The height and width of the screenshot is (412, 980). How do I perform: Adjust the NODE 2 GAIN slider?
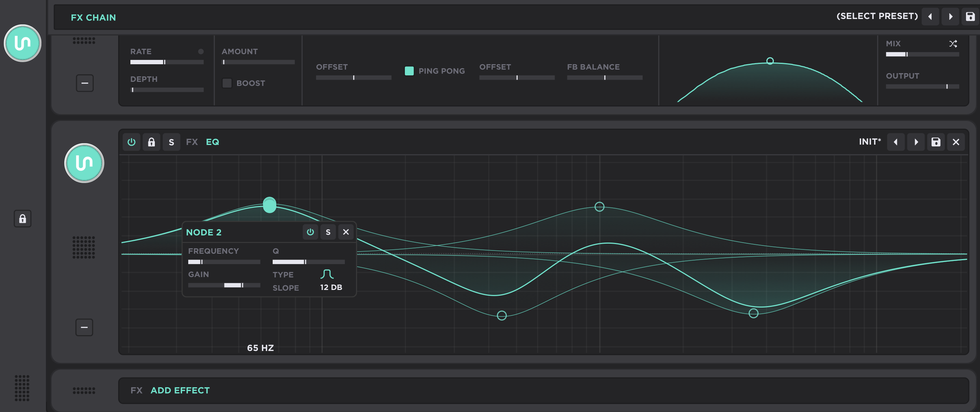coord(224,285)
